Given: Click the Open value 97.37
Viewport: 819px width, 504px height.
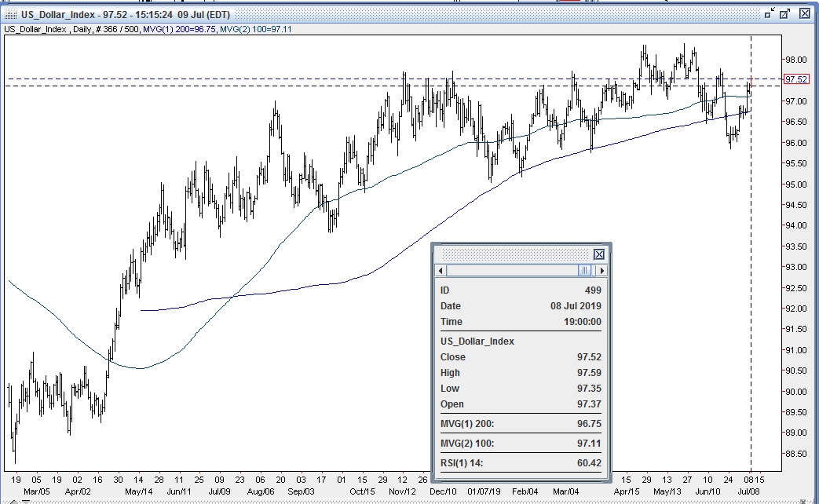Looking at the screenshot, I should [589, 404].
